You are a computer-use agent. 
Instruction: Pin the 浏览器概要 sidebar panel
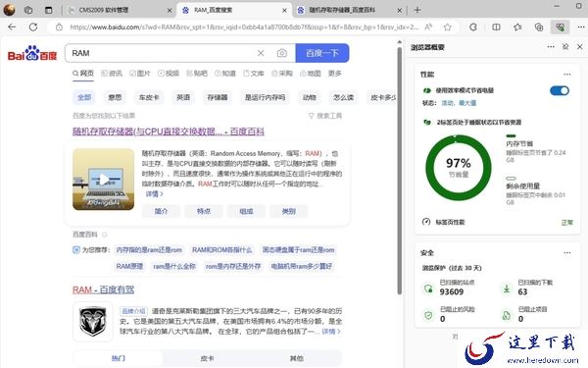565,47
